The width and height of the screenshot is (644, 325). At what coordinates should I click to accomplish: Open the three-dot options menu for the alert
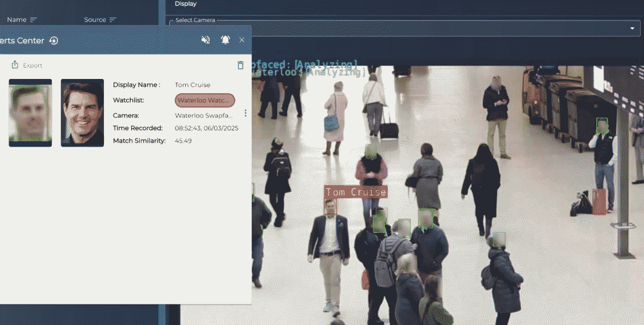[x=245, y=113]
